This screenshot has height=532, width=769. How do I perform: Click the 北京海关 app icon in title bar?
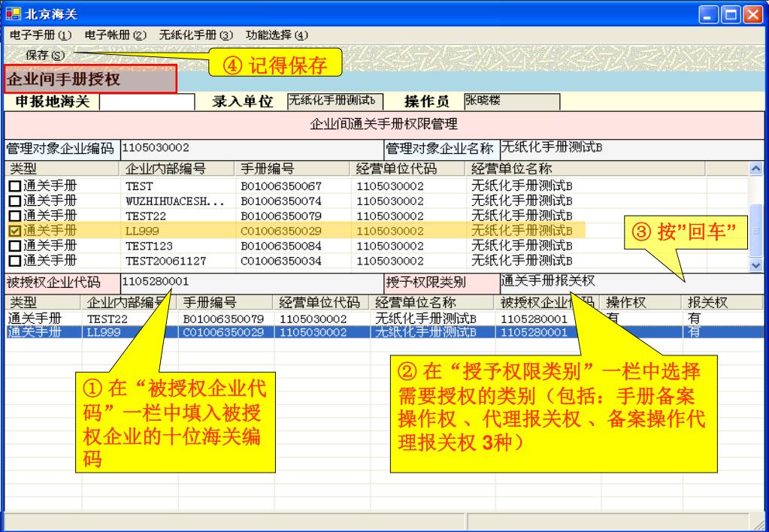(x=14, y=14)
